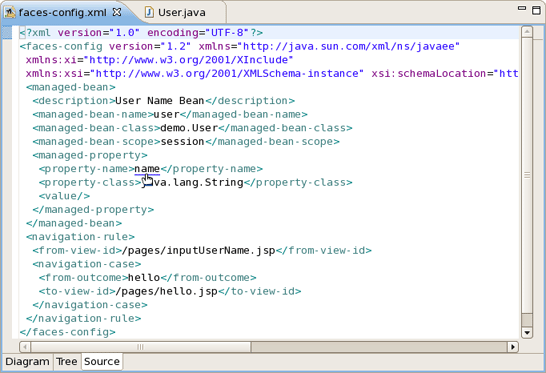Screen dimensions: 546x373
Task: Click the hyperlinked 'name' property value
Action: pos(147,169)
